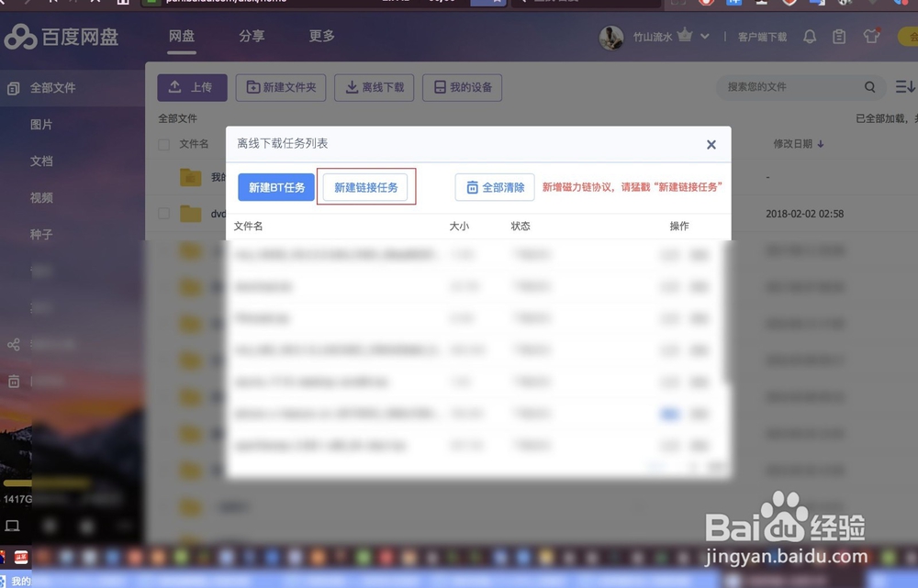Click the 状态 column header
The width and height of the screenshot is (918, 588).
(521, 227)
